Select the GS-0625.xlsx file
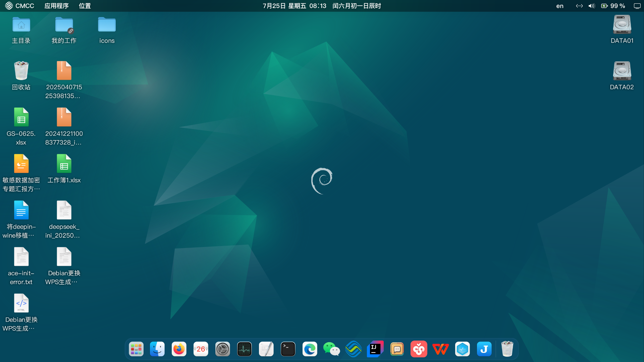This screenshot has height=362, width=644. coord(21,127)
